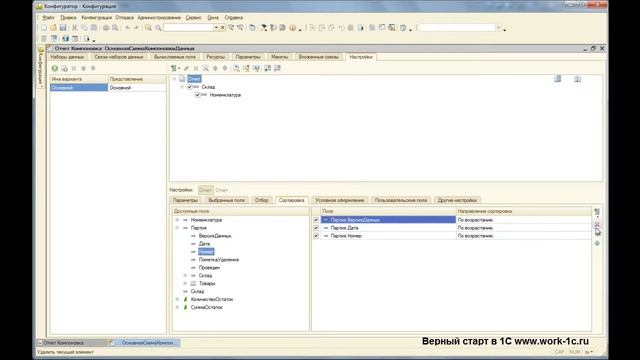Collapse the Отчет root node in structure tree
Screen dimensions: 640x360
(x=174, y=79)
